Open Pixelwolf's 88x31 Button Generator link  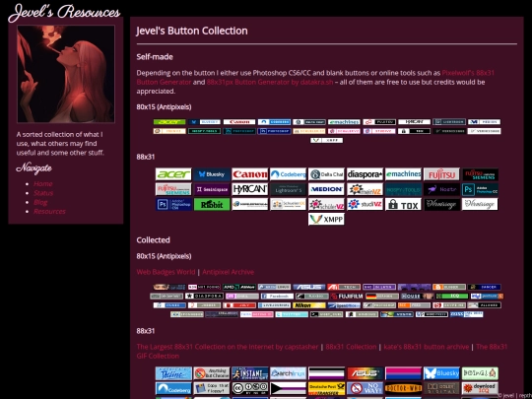[x=315, y=78]
